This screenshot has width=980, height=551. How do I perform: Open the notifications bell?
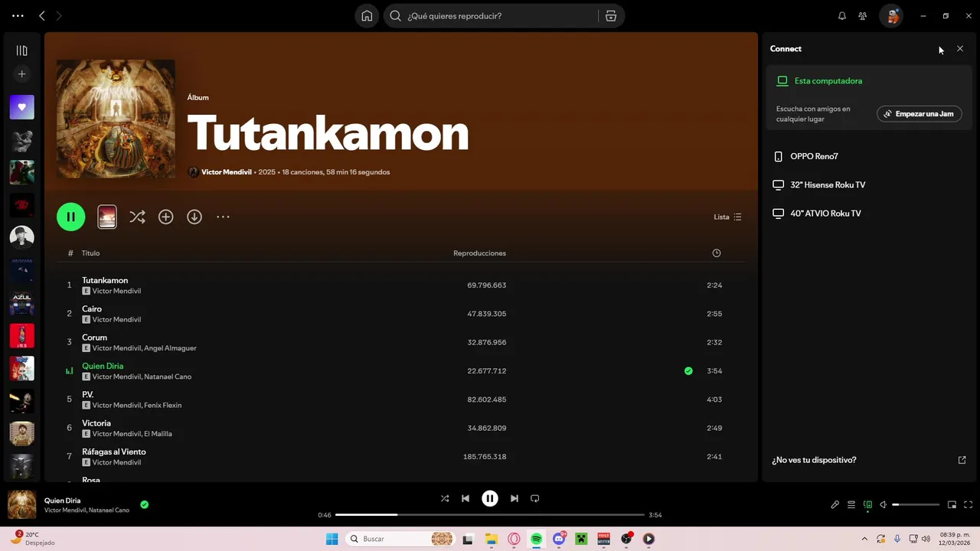point(842,16)
